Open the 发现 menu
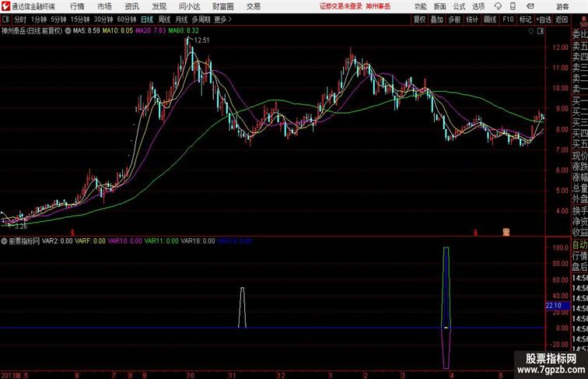The height and width of the screenshot is (379, 588). (159, 6)
